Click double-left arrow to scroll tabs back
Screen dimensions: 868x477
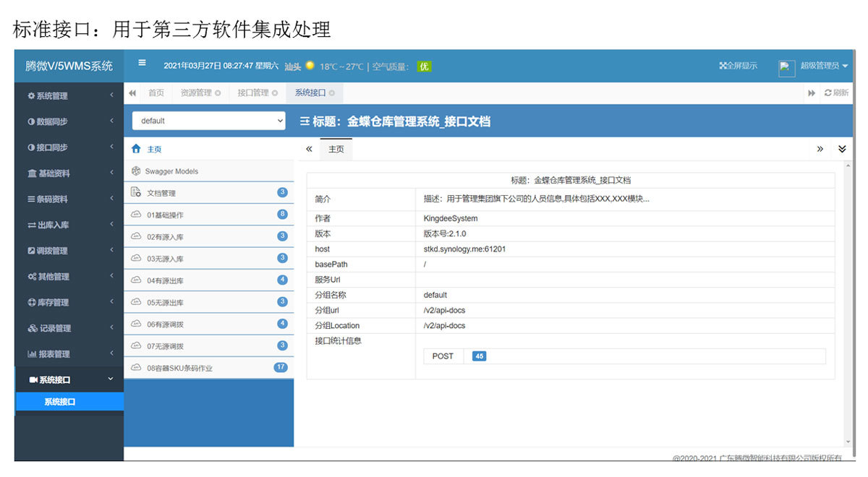[132, 93]
